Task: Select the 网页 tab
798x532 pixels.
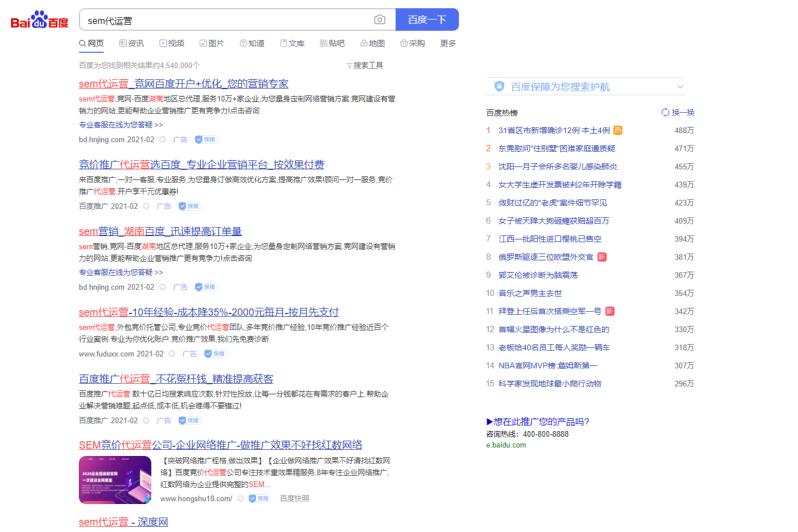Action: pyautogui.click(x=91, y=44)
